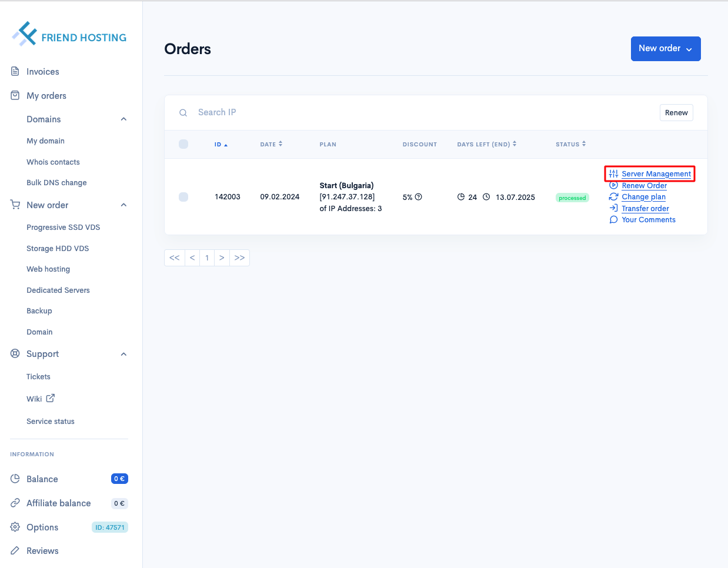This screenshot has width=728, height=568.
Task: Collapse the New order sidebar section
Action: (x=123, y=205)
